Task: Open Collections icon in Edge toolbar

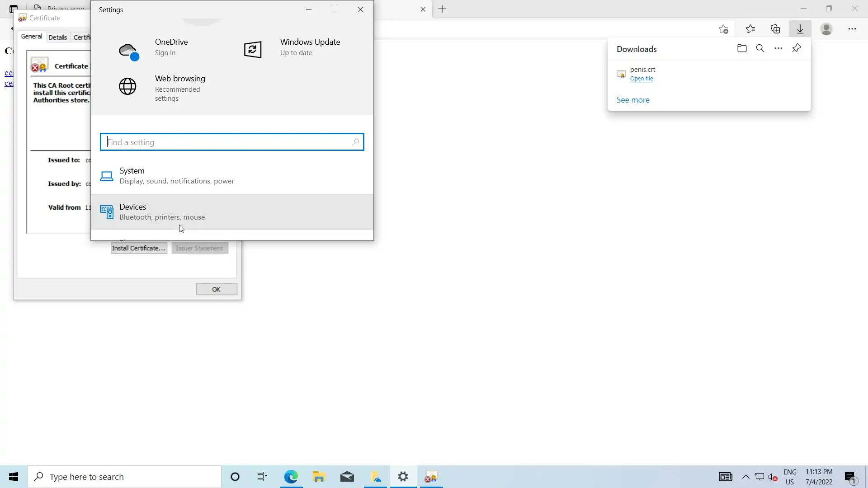Action: 775,29
